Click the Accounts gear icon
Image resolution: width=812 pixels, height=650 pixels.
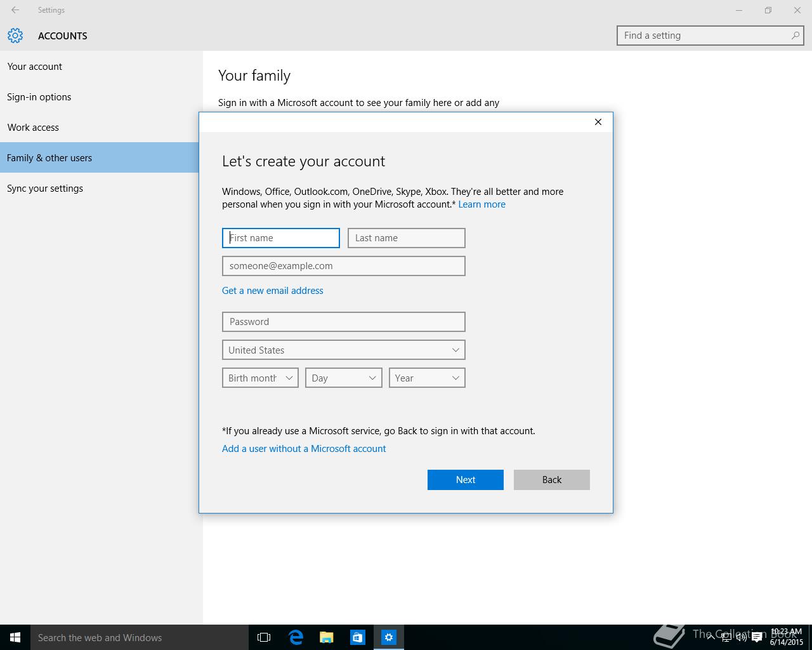[15, 36]
